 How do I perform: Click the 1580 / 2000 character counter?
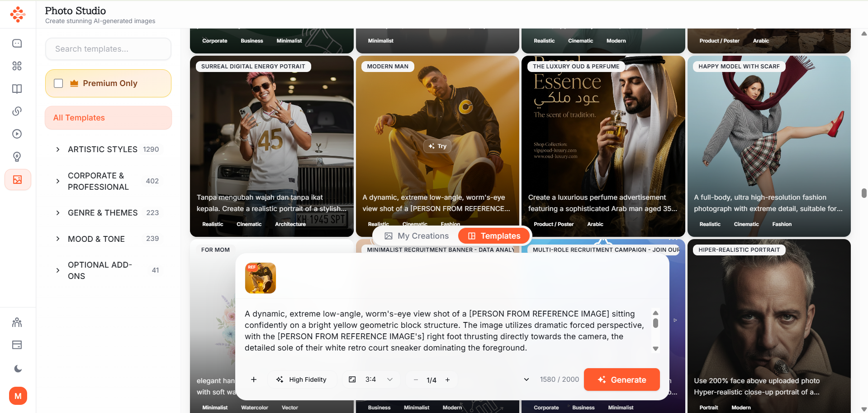tap(560, 379)
